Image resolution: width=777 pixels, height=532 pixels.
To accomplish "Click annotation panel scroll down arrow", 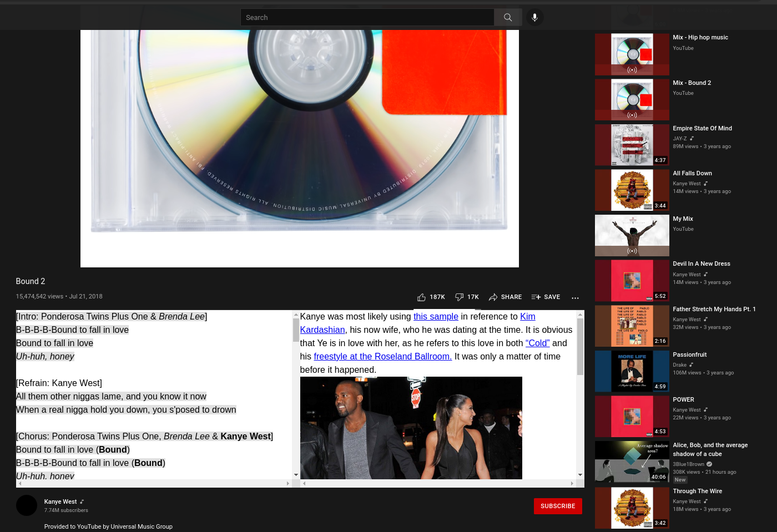I will pos(580,475).
